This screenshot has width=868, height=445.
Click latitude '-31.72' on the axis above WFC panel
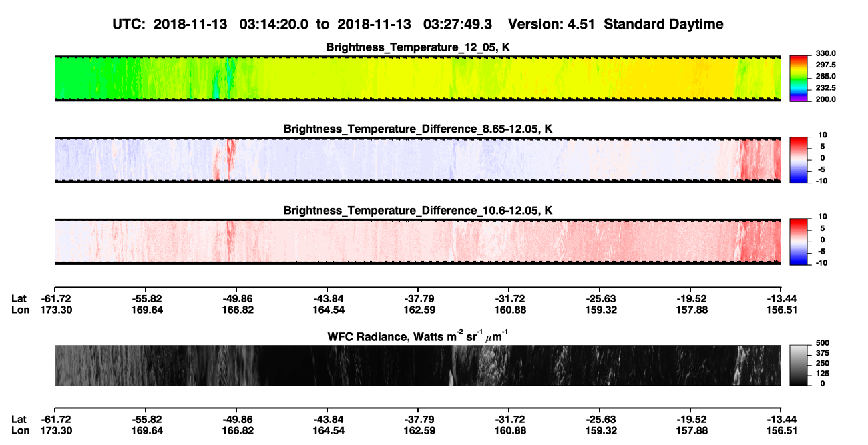[x=509, y=298]
